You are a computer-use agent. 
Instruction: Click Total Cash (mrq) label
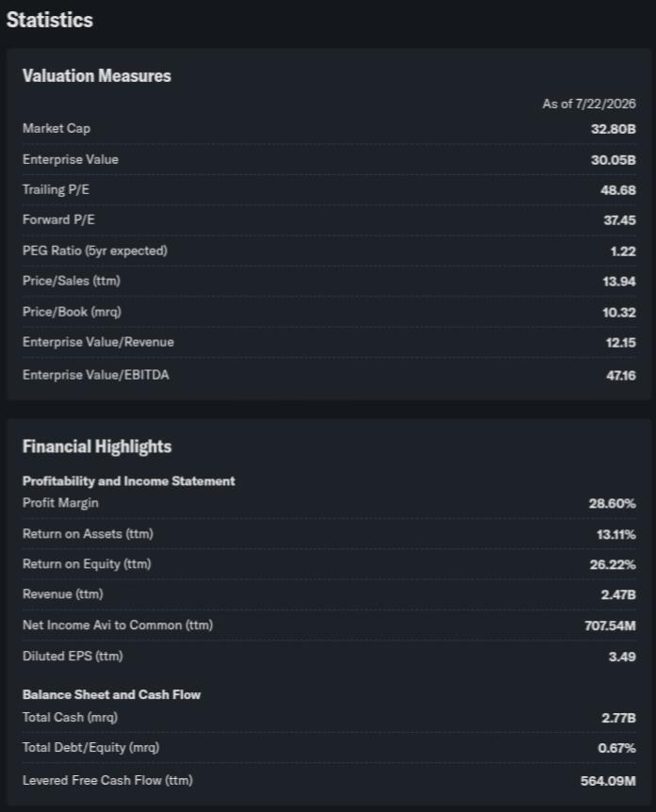(70, 717)
